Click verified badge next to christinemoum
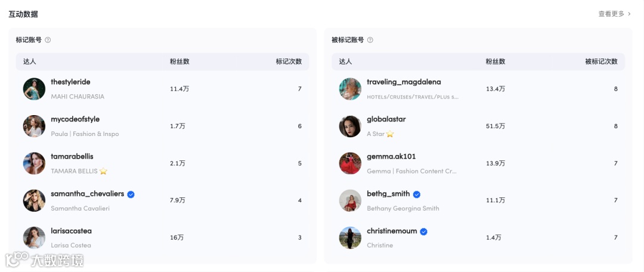The width and height of the screenshot is (644, 272). tap(423, 231)
